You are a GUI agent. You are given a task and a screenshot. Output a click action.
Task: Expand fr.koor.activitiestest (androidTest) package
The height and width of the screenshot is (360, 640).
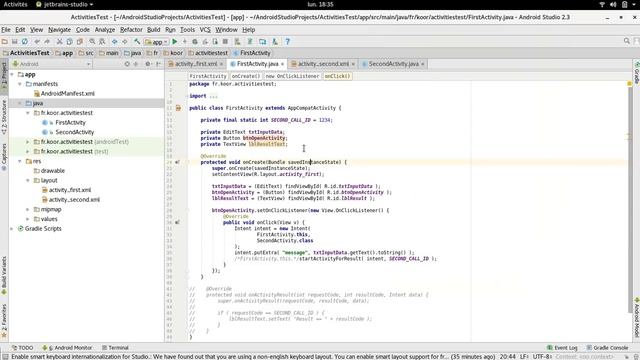[x=28, y=142]
